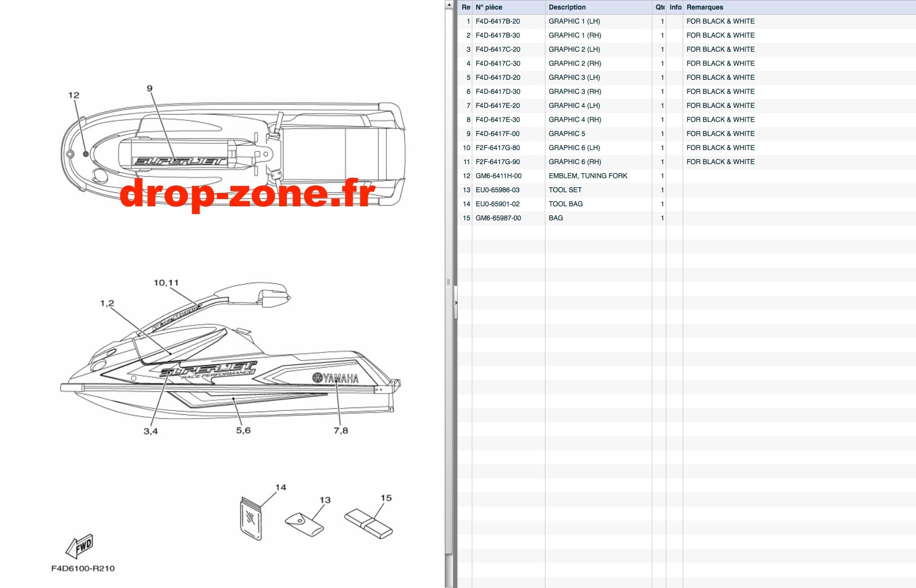Click the GRAPHIC 6 (RH) description cell
The height and width of the screenshot is (588, 916).
coord(575,162)
